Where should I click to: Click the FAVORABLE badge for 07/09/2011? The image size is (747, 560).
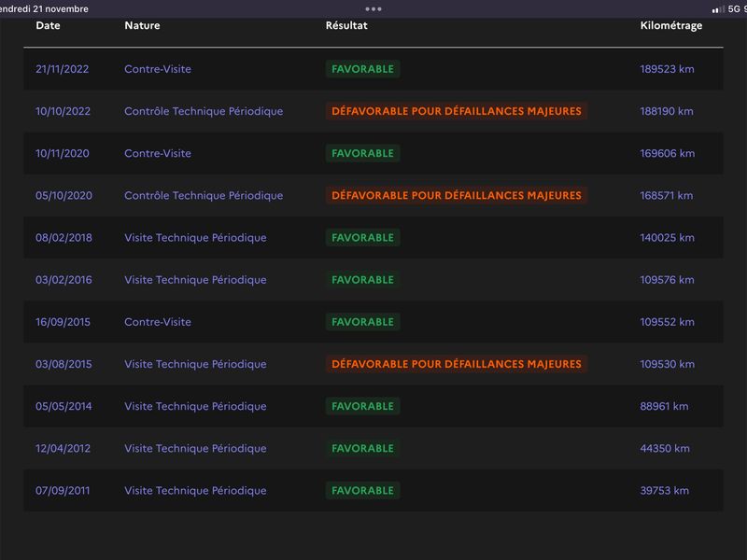(x=362, y=490)
